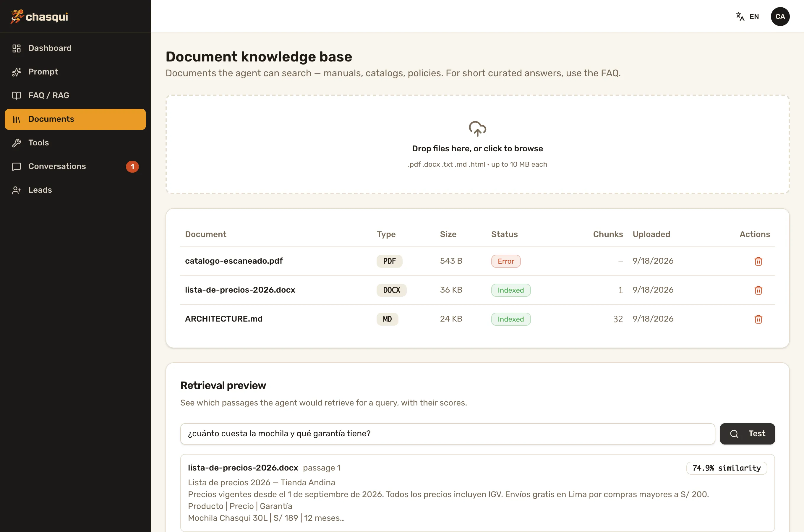
Task: Select lista-de-precios-2026.docx in the table
Action: 240,290
